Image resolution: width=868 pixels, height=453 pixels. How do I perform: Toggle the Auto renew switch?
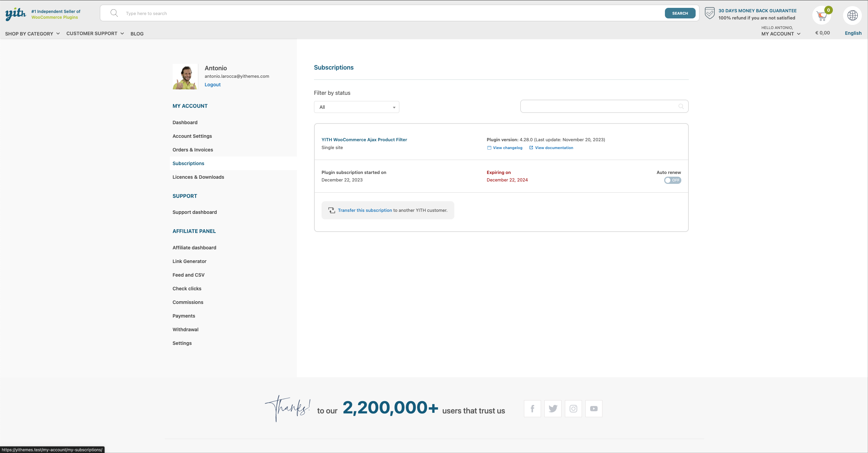coord(672,180)
